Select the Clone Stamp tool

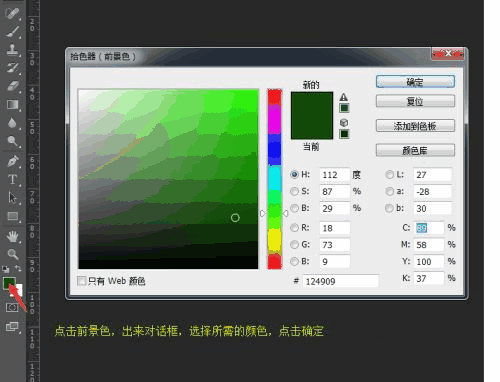(12, 50)
